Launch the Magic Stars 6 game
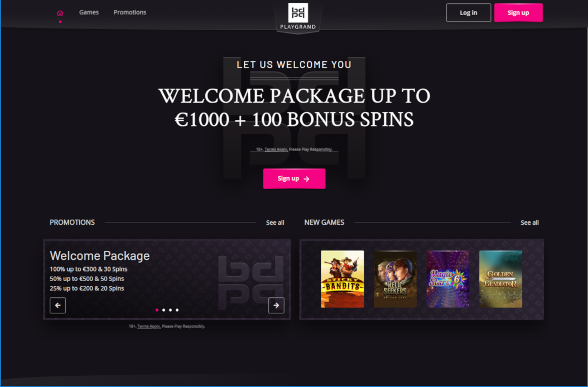The height and width of the screenshot is (387, 588). [x=448, y=279]
